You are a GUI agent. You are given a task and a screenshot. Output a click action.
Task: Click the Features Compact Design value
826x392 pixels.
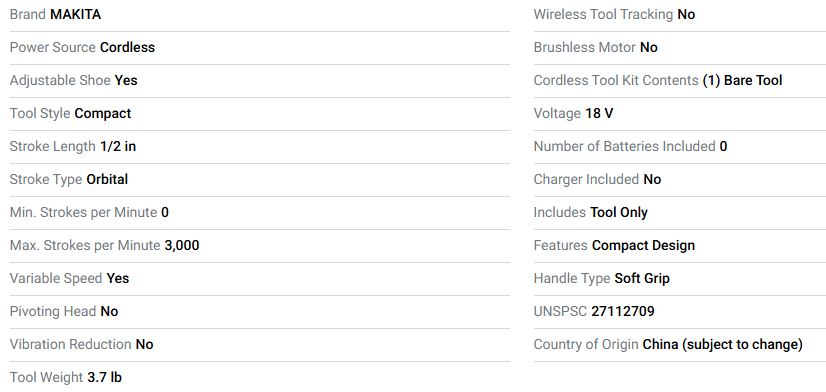(x=643, y=246)
